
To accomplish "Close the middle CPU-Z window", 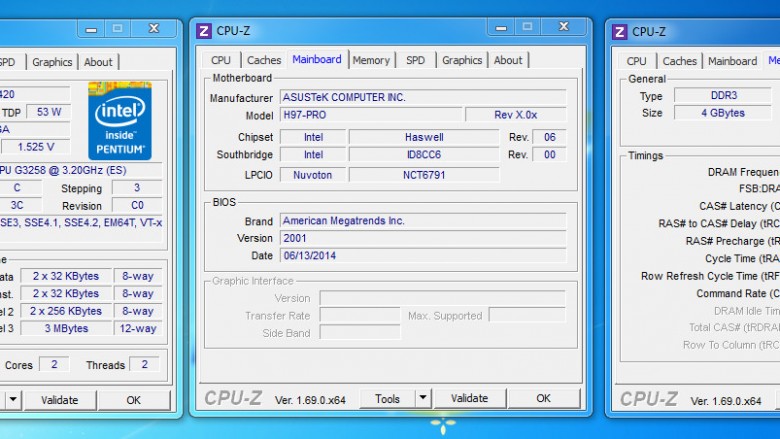I will (x=564, y=27).
